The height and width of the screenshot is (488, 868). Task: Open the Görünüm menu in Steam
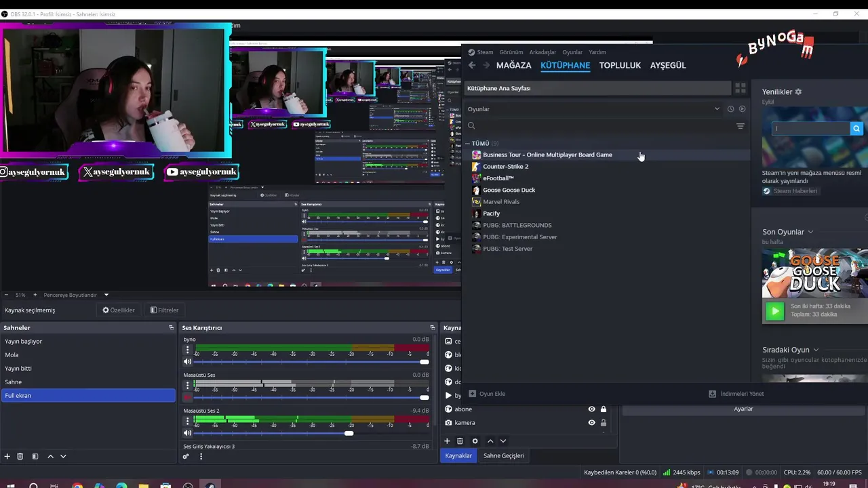(511, 52)
